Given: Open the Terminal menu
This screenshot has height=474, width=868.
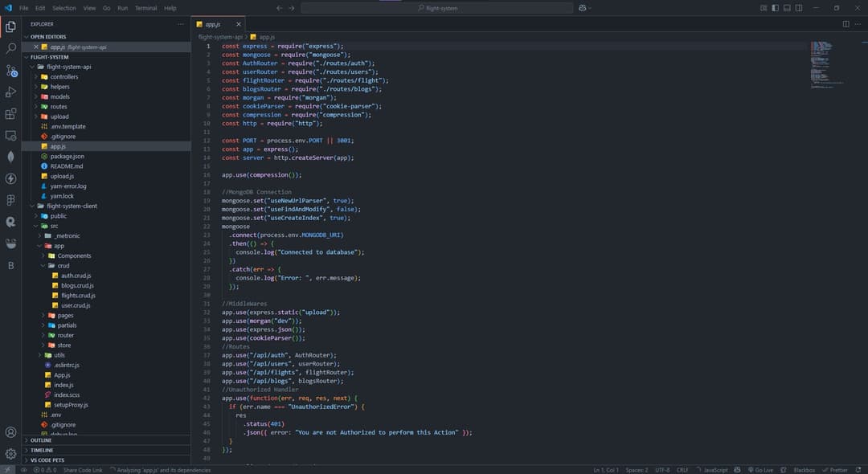Looking at the screenshot, I should pos(145,8).
